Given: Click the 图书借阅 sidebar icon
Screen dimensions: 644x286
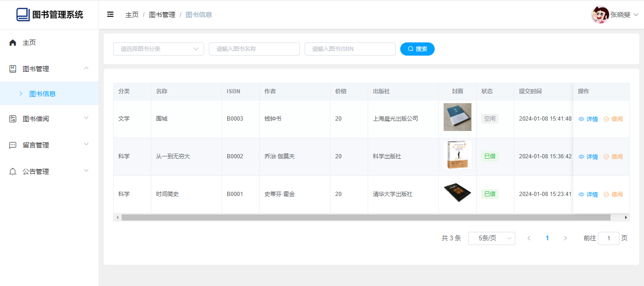Looking at the screenshot, I should [x=13, y=119].
